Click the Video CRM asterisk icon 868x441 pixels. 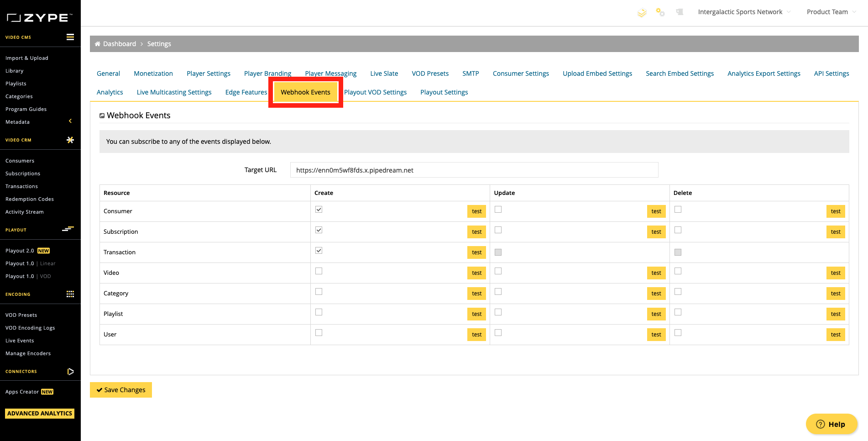(x=70, y=140)
